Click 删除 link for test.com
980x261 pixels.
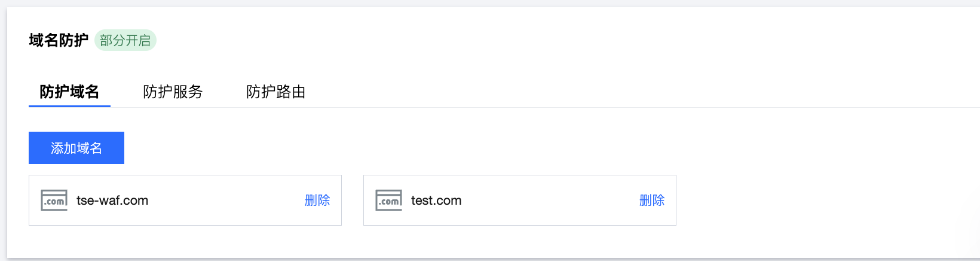pyautogui.click(x=652, y=200)
